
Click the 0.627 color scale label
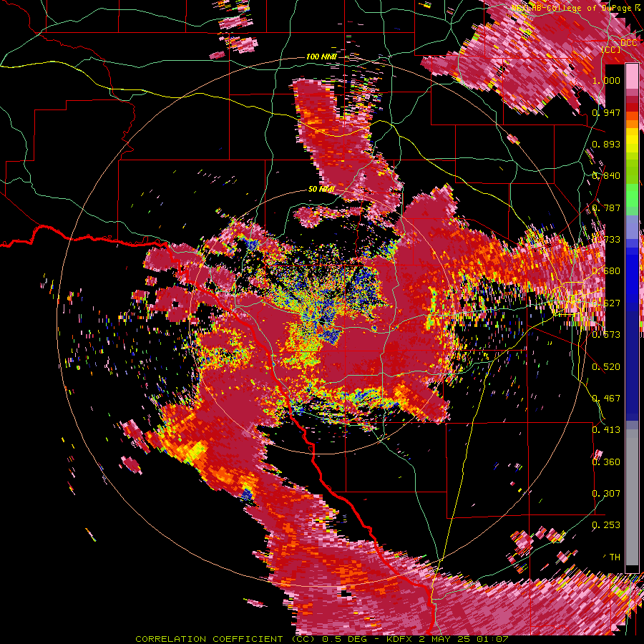click(x=606, y=303)
